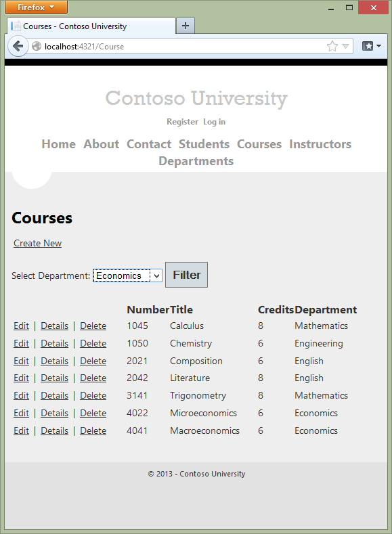Screen dimensions: 392x534
Task: View Details for Macroeconomics course
Action: pos(54,431)
